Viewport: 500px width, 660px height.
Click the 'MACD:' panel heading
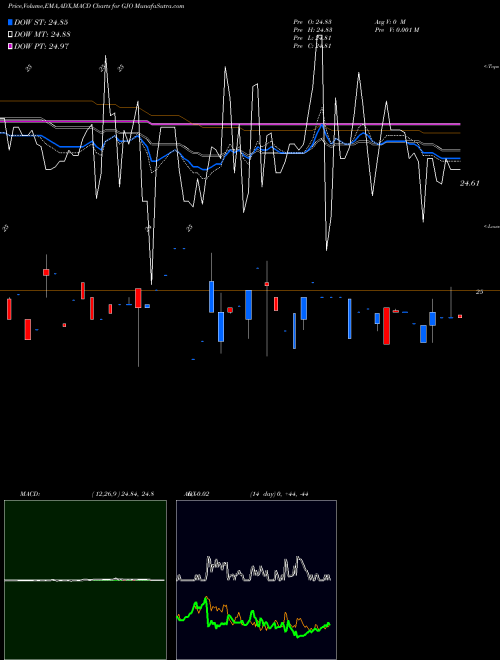[x=30, y=494]
